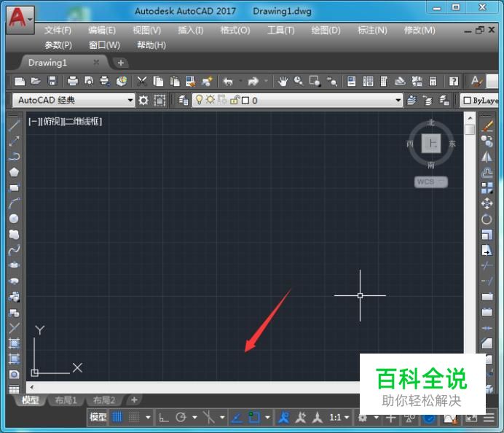Expand the AutoCAD 经典 workspace dropdown

[x=130, y=101]
